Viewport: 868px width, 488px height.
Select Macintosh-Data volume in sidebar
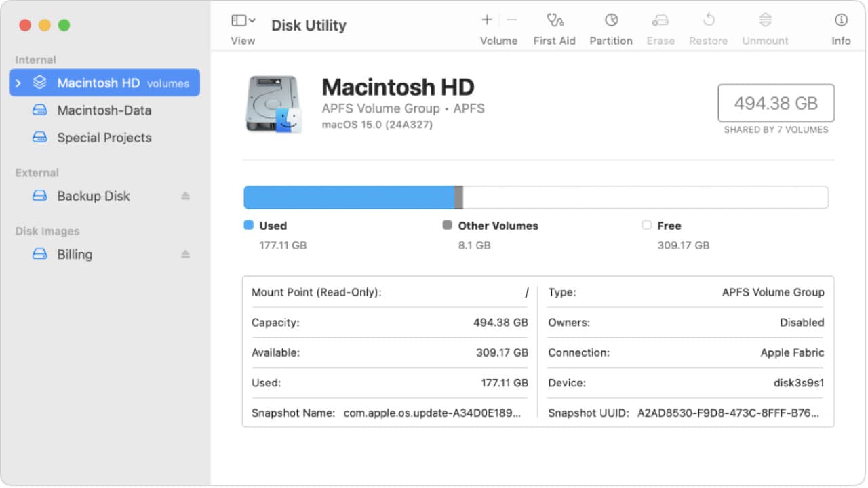pos(104,110)
